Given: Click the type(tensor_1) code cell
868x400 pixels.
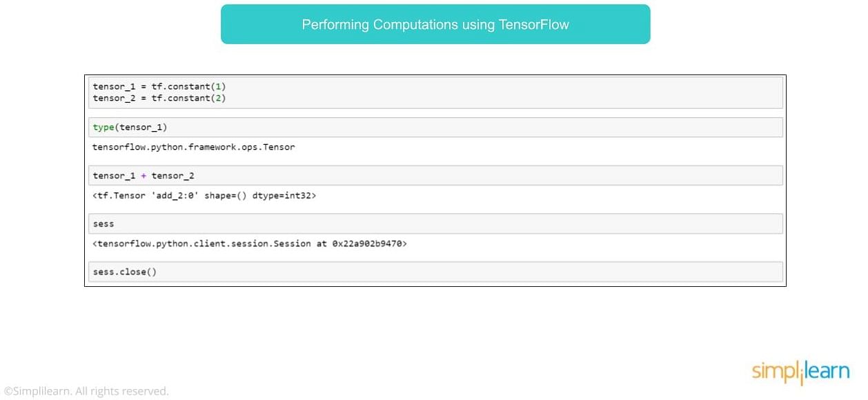Looking at the screenshot, I should click(x=437, y=128).
